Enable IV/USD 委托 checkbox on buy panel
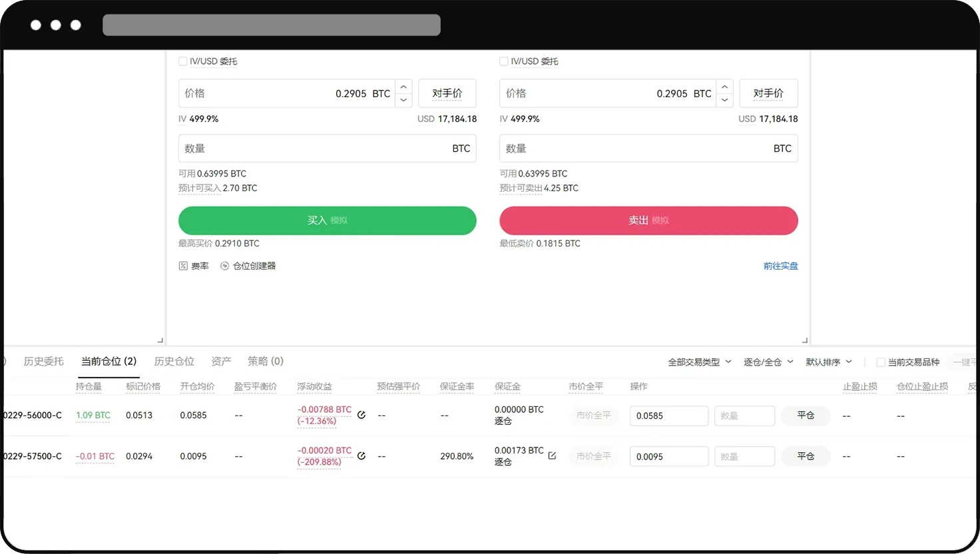 click(182, 61)
